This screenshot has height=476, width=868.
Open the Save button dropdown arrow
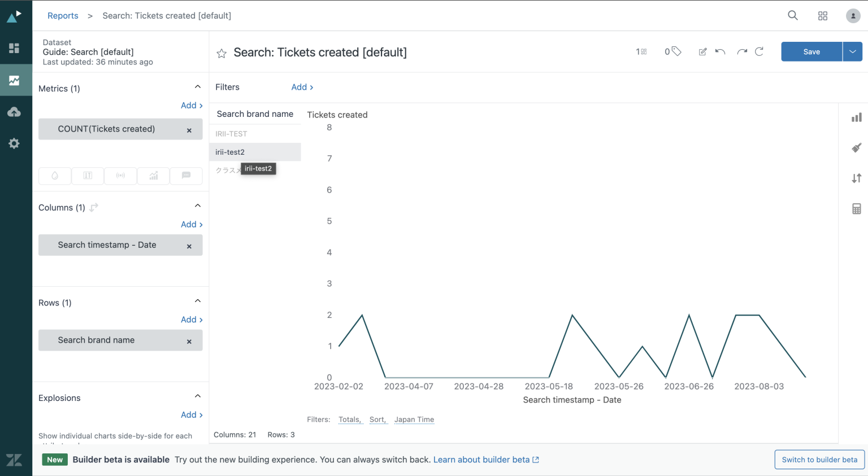pos(853,51)
